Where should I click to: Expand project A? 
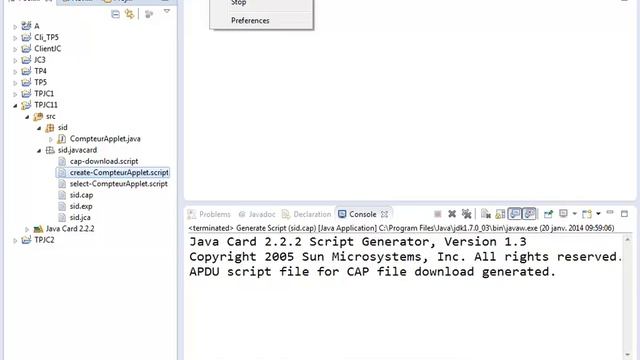click(15, 27)
